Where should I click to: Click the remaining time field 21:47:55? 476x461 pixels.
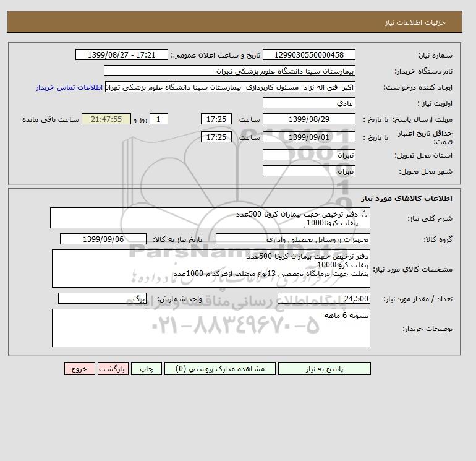(x=106, y=119)
